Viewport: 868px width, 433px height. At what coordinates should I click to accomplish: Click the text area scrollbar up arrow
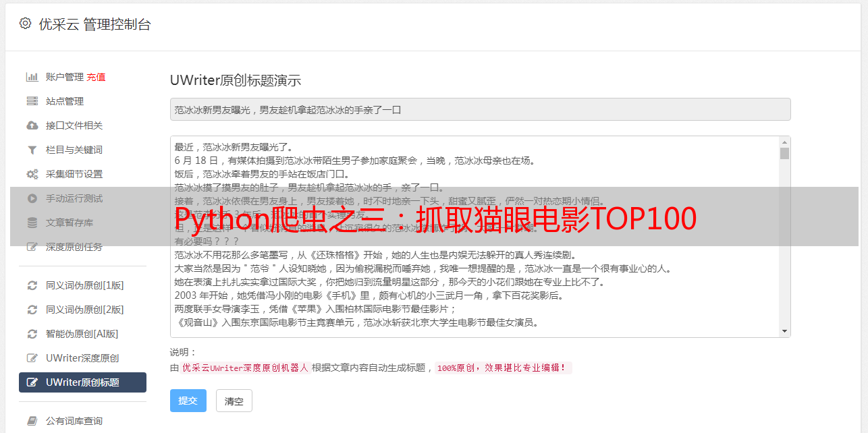784,142
